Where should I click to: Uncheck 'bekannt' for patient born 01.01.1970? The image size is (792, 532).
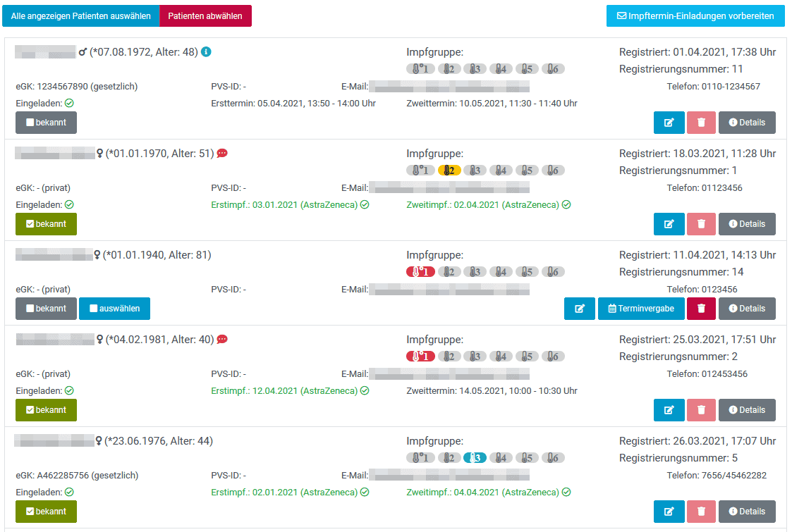point(46,224)
